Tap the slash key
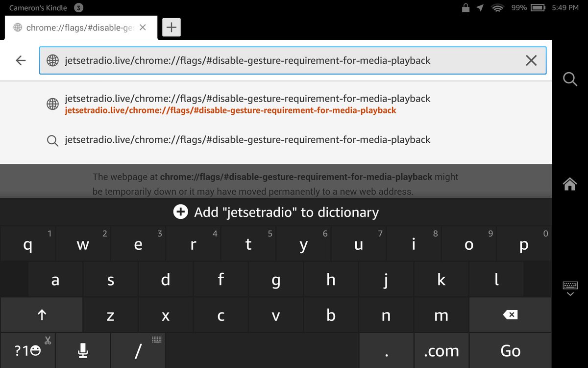 click(x=138, y=350)
